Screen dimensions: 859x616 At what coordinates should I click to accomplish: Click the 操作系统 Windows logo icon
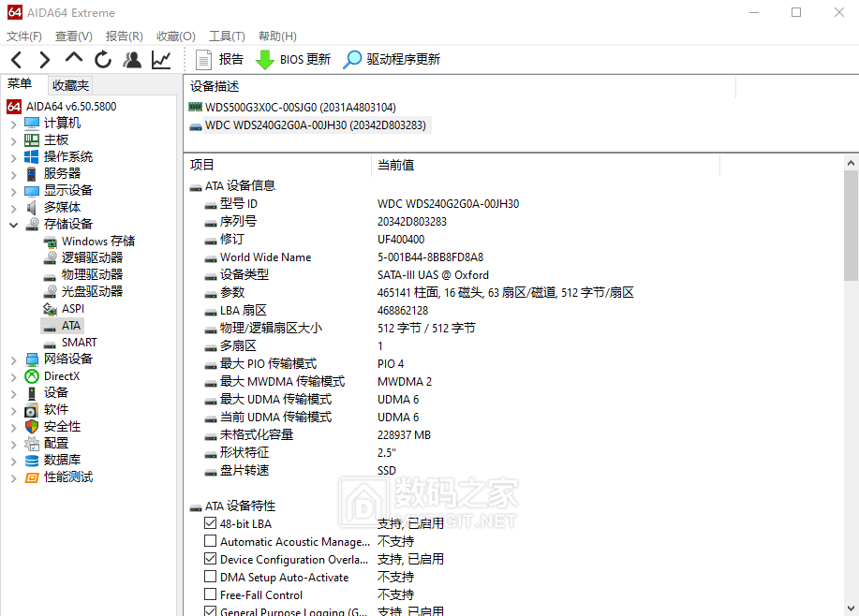[32, 156]
